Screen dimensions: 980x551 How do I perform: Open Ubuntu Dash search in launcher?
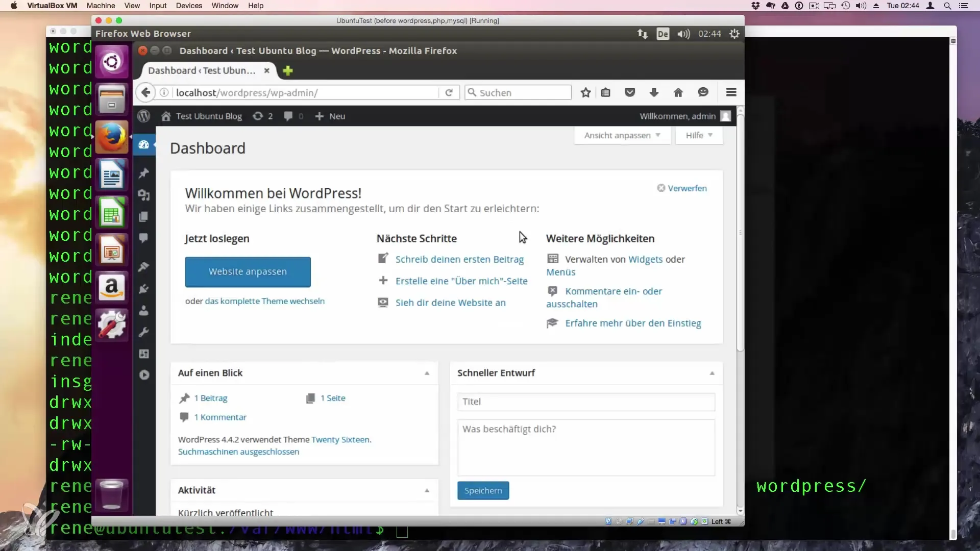pyautogui.click(x=112, y=62)
